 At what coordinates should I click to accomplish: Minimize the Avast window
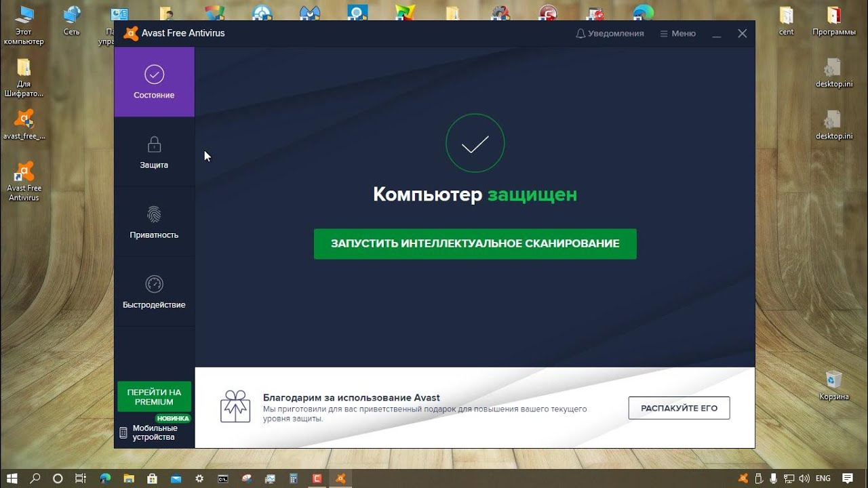click(717, 33)
